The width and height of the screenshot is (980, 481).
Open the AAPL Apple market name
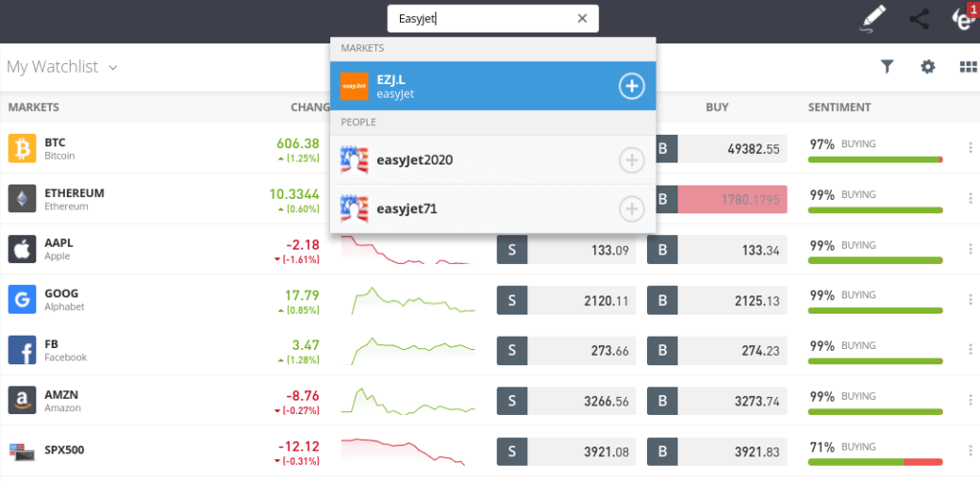(58, 250)
